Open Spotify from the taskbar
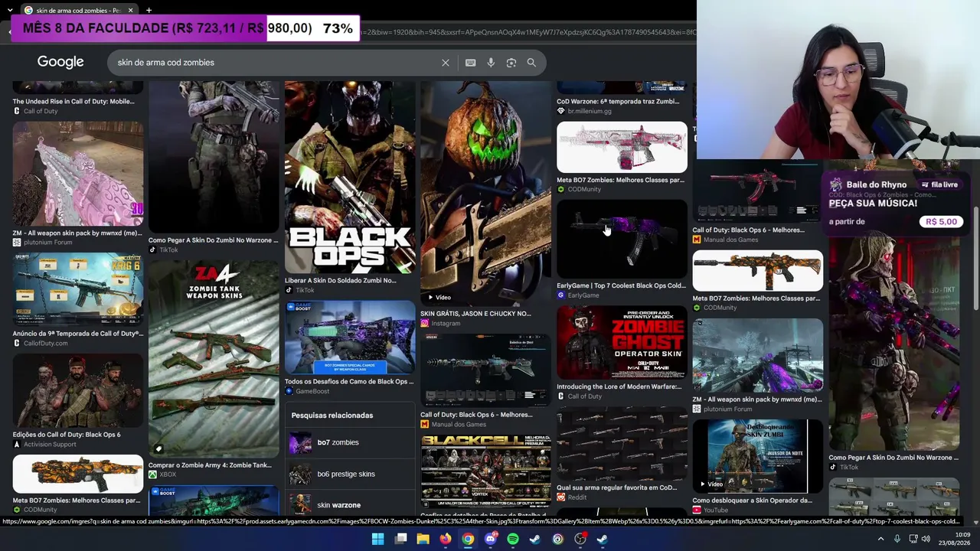The image size is (980, 551). 513,540
